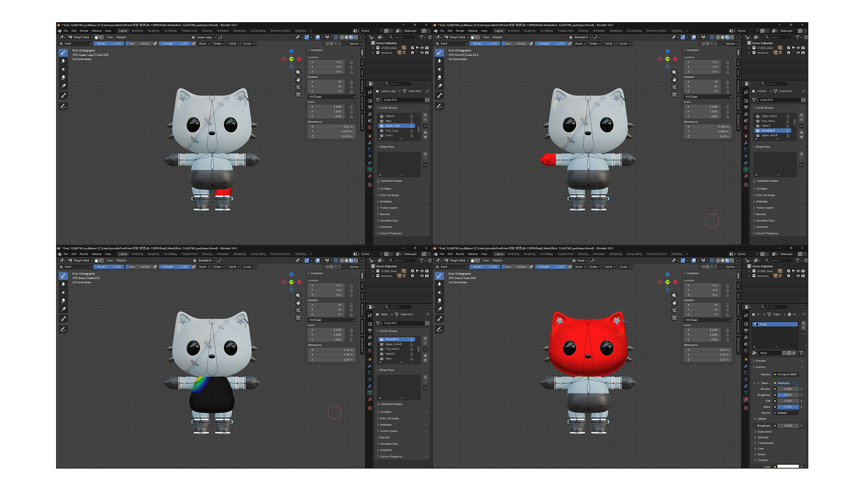Select Hip.L vertex group in Upper_Leg.L window
Viewport: 868px width, 488px height.
pos(396,121)
